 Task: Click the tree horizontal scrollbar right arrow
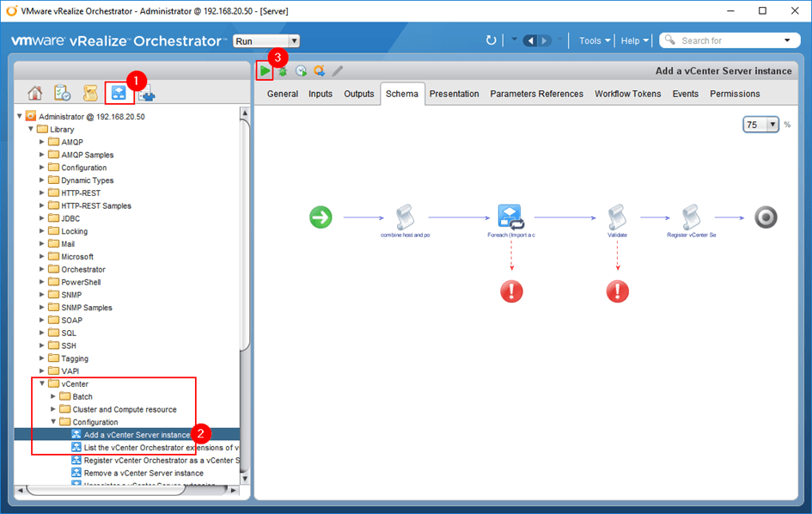click(234, 490)
